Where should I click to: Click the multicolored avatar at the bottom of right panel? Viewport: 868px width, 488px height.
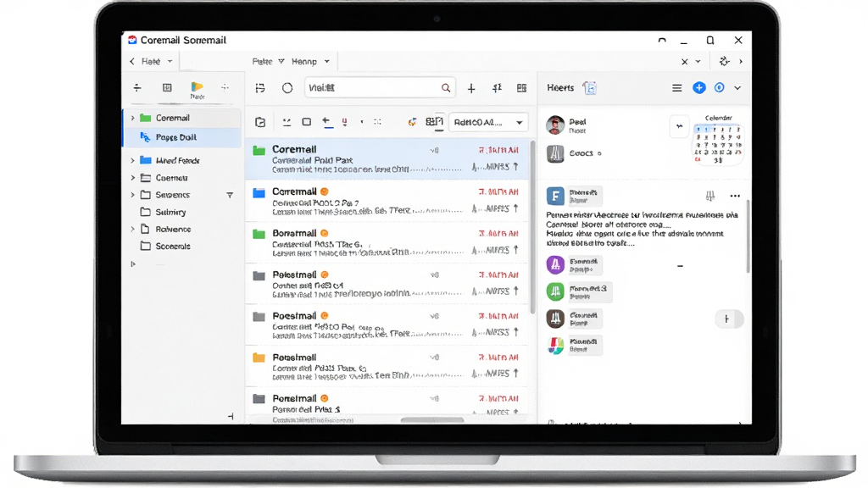pyautogui.click(x=555, y=346)
